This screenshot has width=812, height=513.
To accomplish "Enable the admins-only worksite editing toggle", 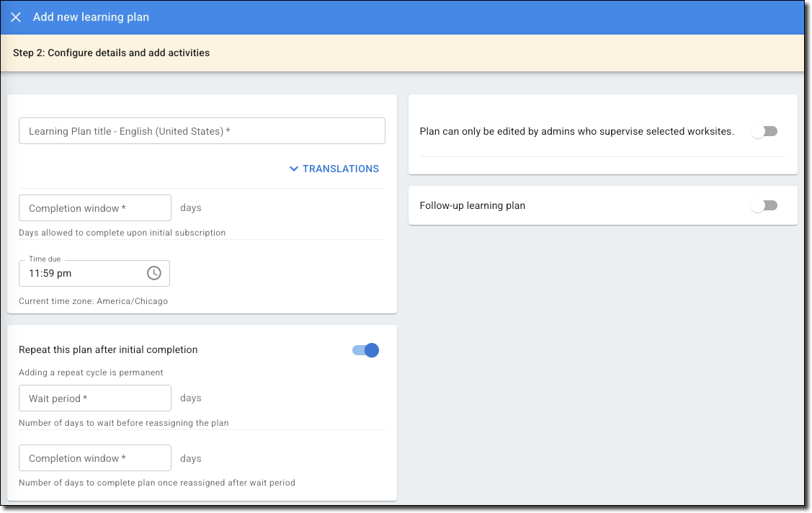I will click(764, 131).
